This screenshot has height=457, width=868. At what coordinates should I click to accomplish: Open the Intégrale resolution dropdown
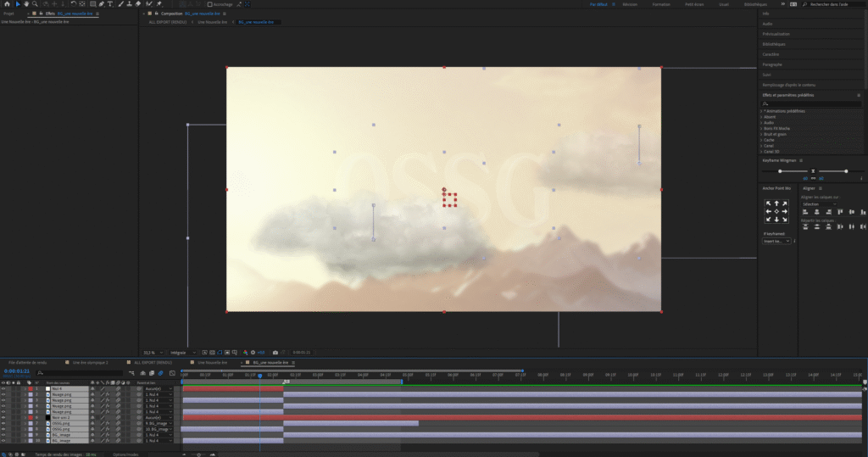coord(181,352)
